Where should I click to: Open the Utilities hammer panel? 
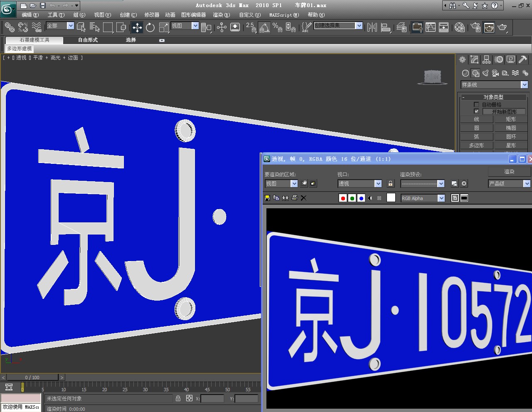pyautogui.click(x=523, y=59)
